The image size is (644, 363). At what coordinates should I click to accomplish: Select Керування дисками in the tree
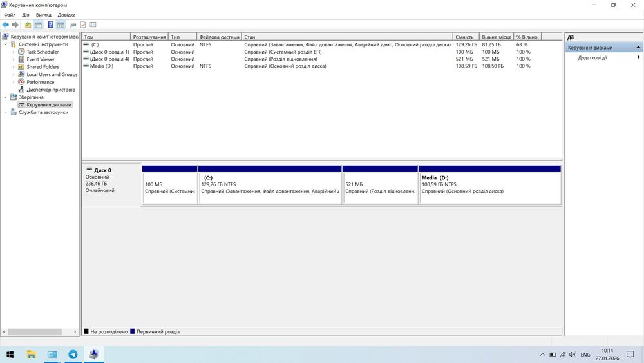49,105
